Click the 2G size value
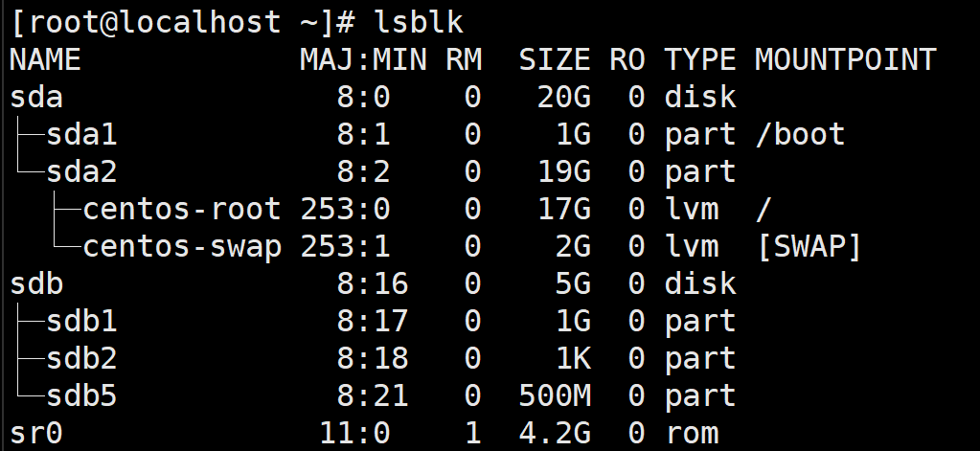 point(573,247)
